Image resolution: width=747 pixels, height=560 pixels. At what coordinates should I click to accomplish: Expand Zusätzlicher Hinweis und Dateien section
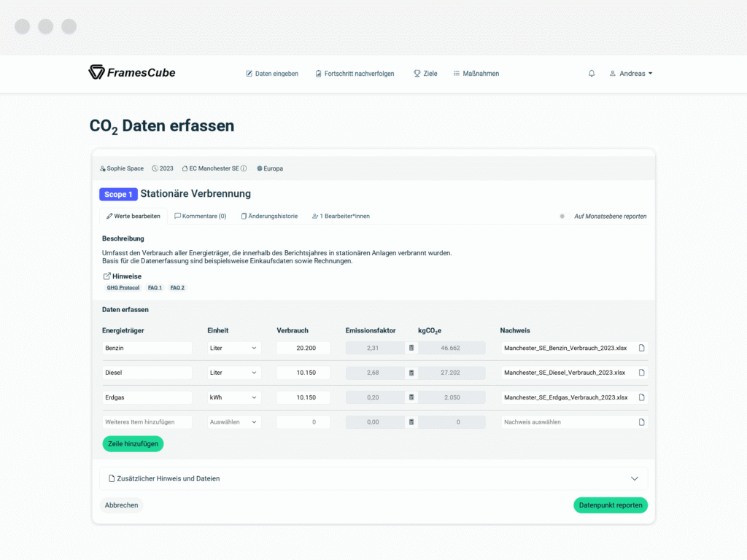(x=373, y=478)
